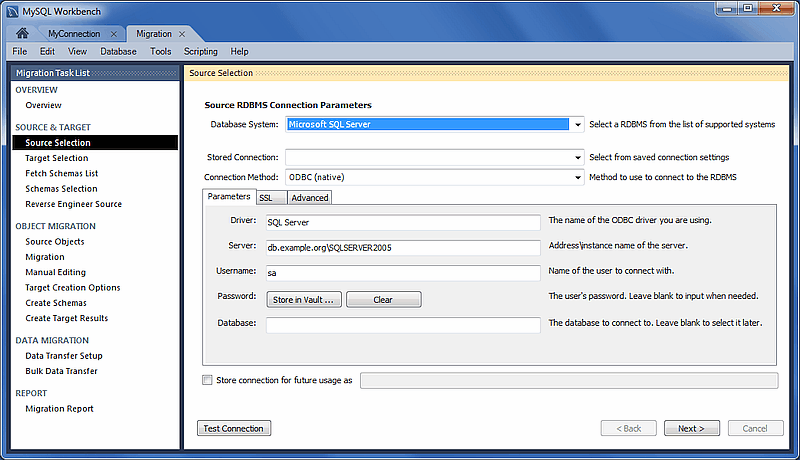Switch to the Advanced tab
The image size is (800, 460).
click(310, 198)
